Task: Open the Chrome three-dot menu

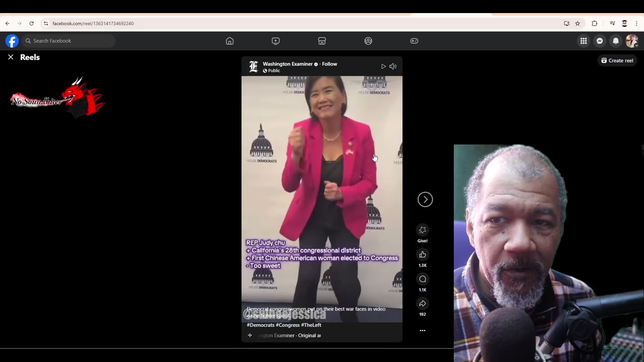Action: [637, 24]
